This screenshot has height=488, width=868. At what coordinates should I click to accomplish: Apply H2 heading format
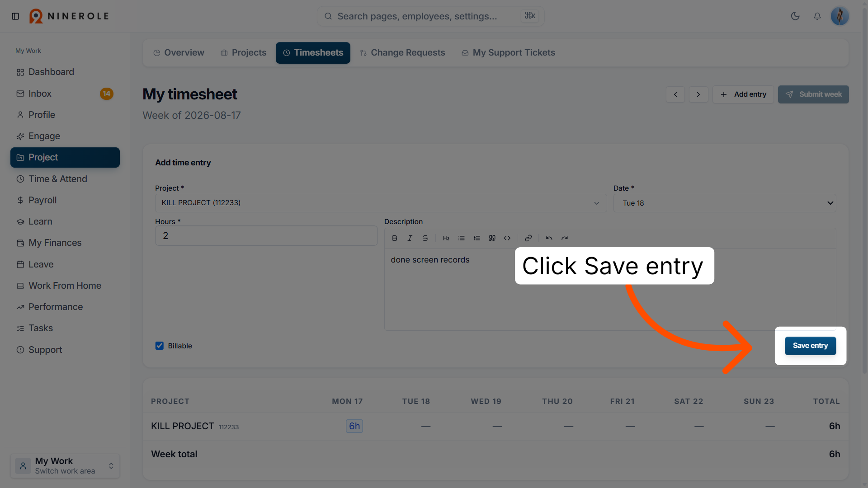pos(446,238)
